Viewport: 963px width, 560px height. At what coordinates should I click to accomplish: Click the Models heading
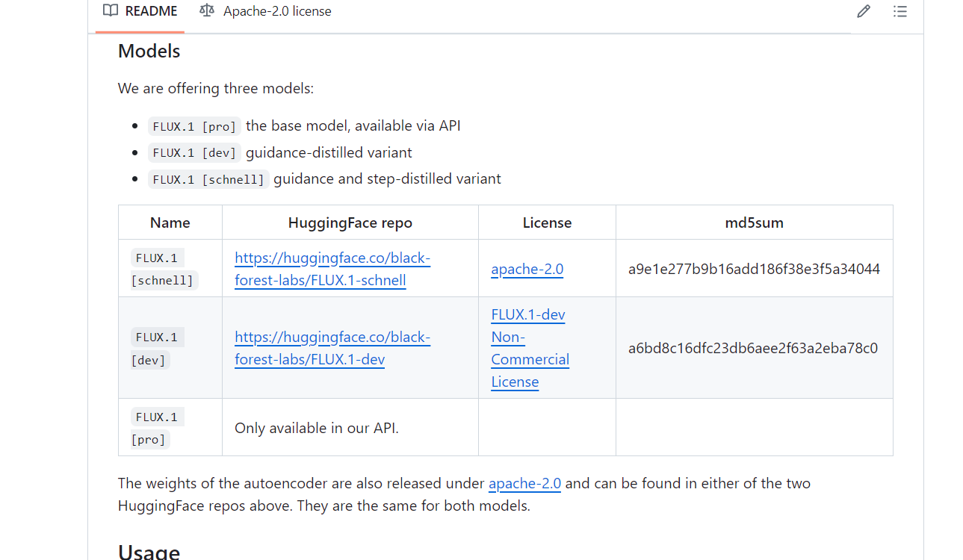point(149,51)
